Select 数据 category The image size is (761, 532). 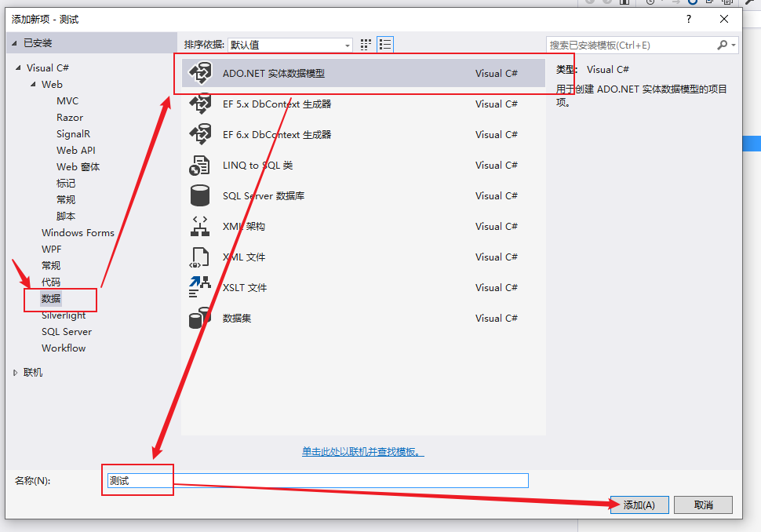click(51, 298)
